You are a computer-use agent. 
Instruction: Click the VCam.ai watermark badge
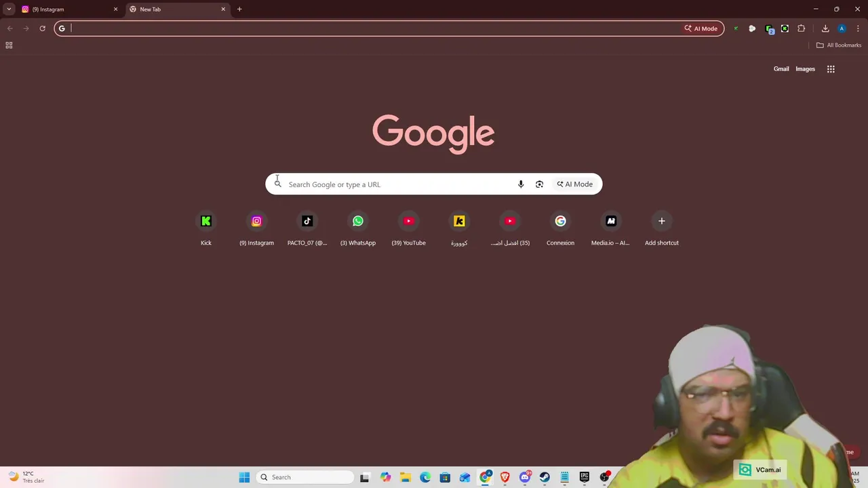tap(759, 470)
